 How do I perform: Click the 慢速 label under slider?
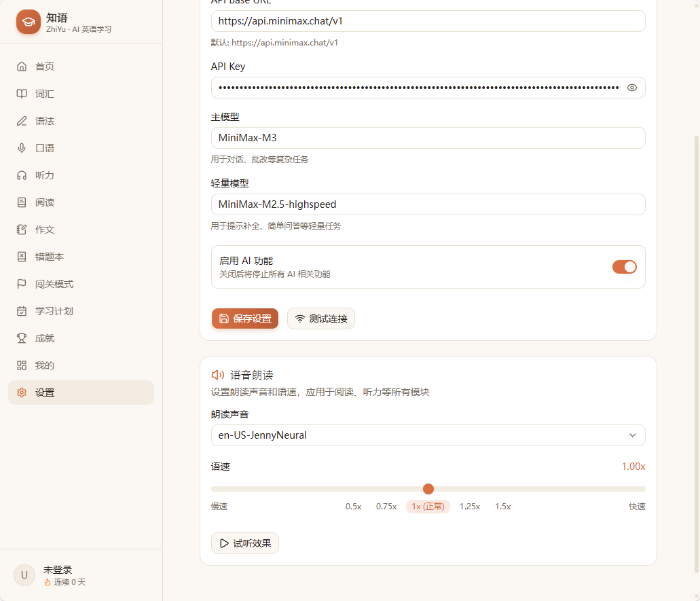[x=219, y=507]
